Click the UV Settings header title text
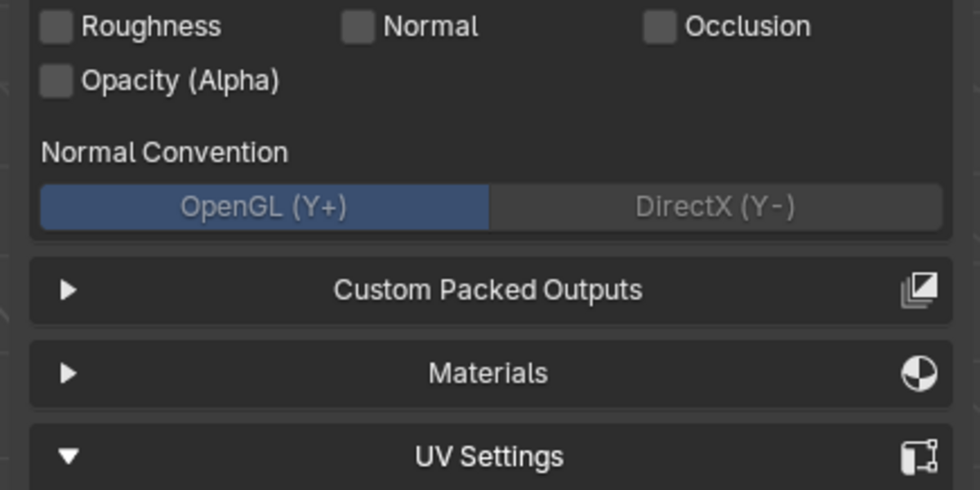The height and width of the screenshot is (490, 980). click(x=489, y=457)
